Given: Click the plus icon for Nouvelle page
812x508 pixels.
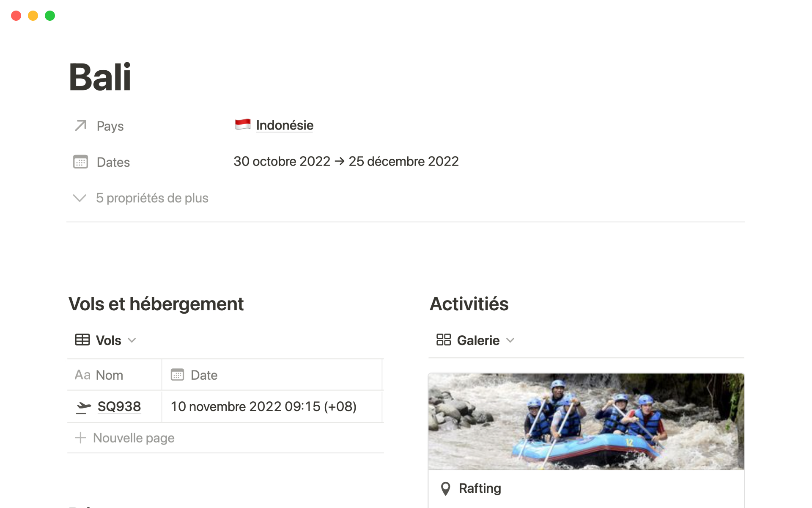Looking at the screenshot, I should click(80, 438).
